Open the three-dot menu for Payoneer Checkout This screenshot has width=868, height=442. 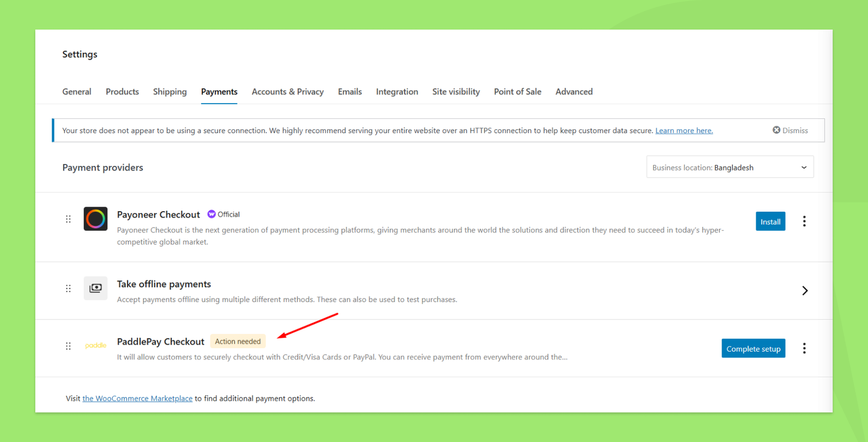click(x=804, y=221)
